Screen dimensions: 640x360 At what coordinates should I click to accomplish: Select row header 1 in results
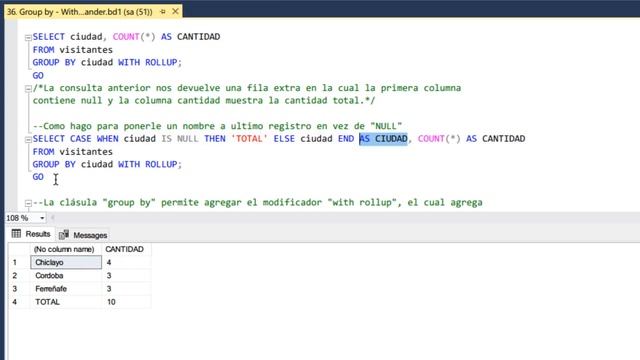19,262
